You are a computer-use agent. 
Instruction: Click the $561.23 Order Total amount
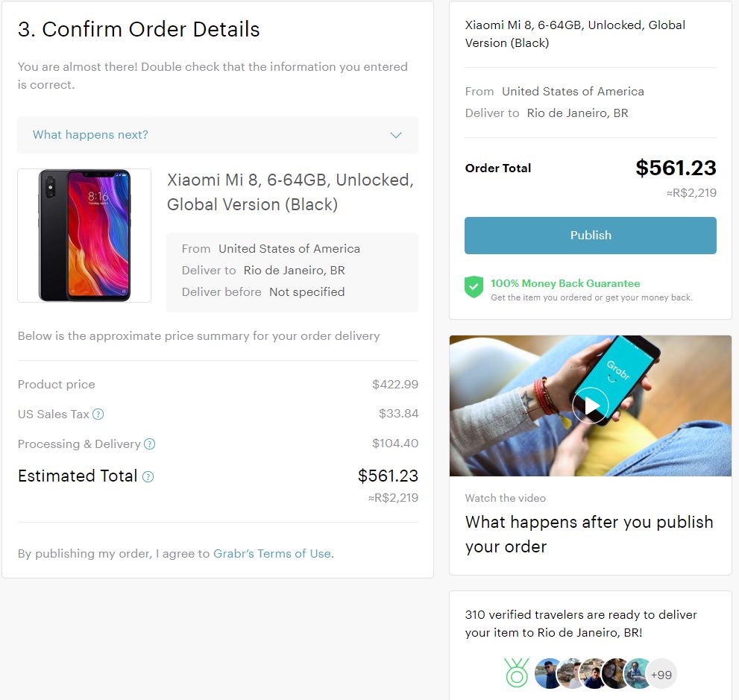tap(676, 168)
